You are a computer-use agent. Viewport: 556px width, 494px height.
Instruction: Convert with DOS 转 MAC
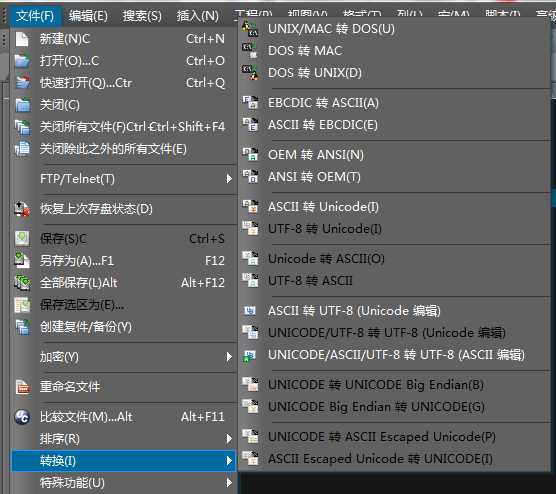coord(395,51)
